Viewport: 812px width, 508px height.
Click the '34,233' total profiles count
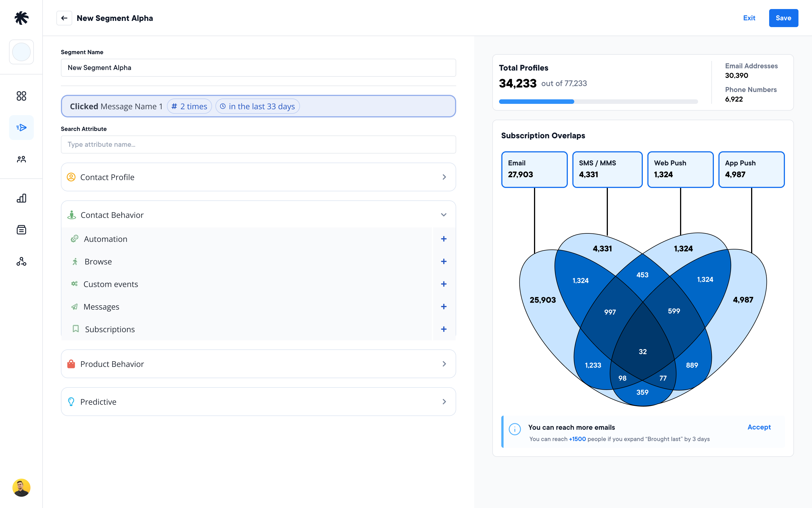(x=518, y=83)
